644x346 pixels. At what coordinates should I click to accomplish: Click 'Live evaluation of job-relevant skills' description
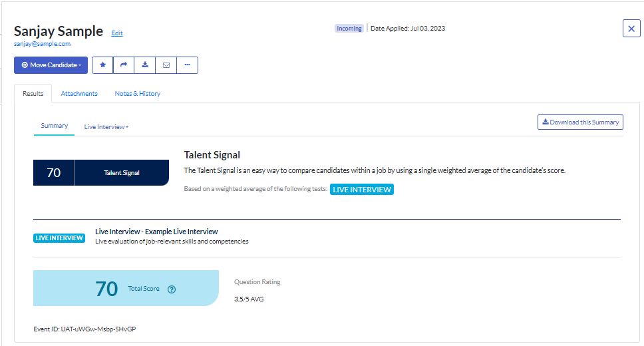[x=172, y=242]
